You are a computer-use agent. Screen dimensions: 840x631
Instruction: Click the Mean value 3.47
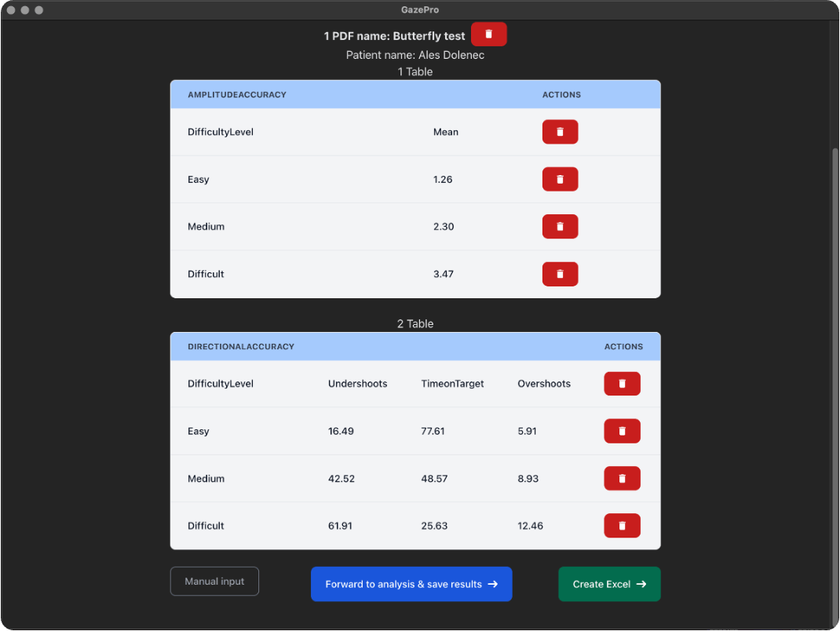[444, 274]
